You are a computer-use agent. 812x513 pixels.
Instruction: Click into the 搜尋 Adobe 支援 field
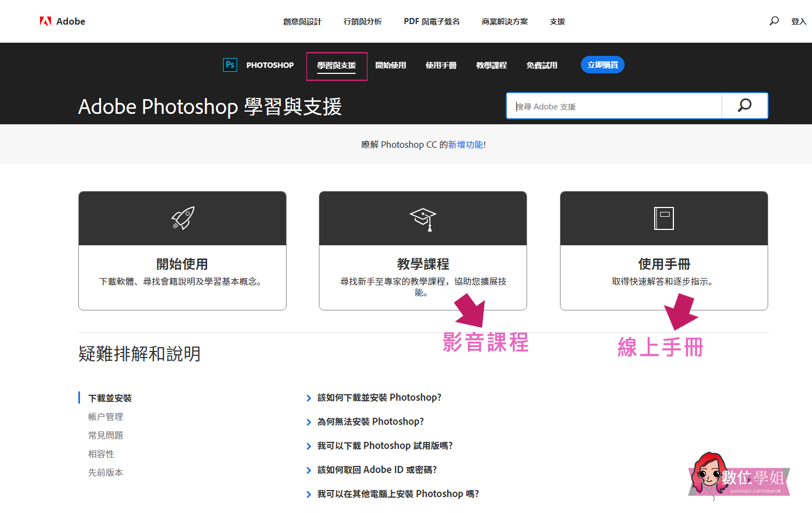(x=614, y=106)
